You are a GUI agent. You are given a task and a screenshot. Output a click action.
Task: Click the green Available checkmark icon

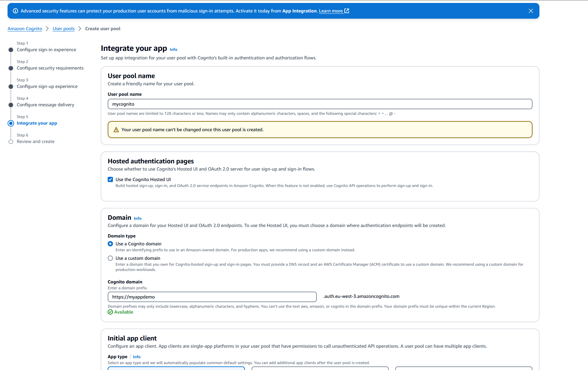(x=110, y=312)
